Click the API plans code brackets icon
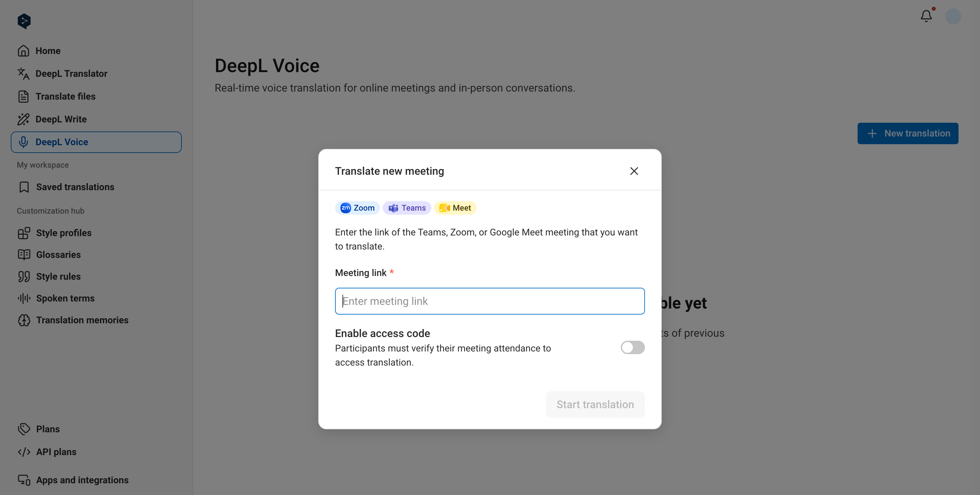The width and height of the screenshot is (980, 495). point(24,452)
